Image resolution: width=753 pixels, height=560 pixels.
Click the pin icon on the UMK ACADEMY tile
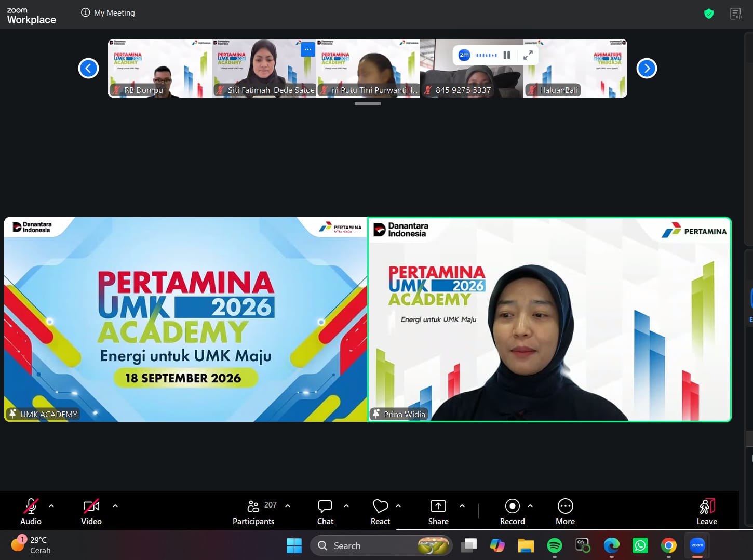(x=12, y=414)
